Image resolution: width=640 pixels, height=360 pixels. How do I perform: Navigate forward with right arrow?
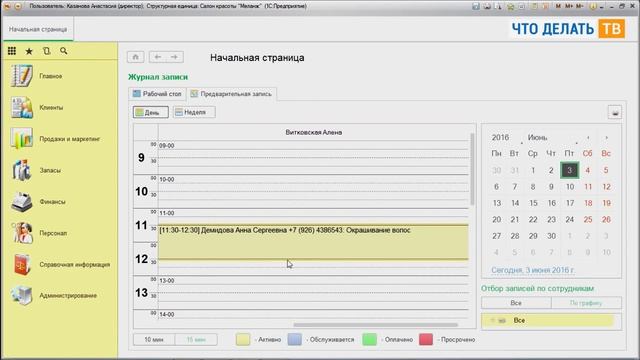[175, 57]
